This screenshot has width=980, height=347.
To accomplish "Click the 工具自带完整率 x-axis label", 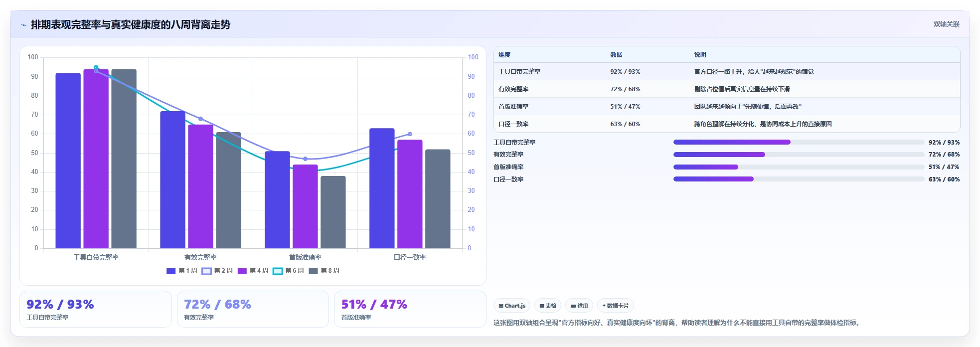I will coord(96,257).
